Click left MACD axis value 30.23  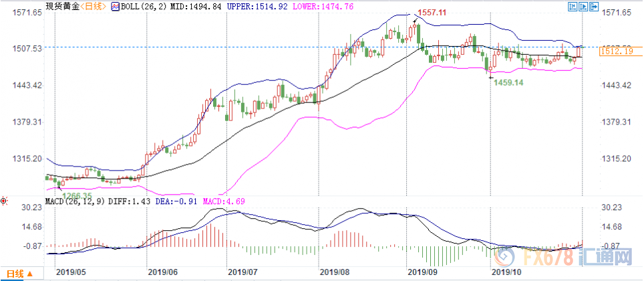click(x=33, y=208)
